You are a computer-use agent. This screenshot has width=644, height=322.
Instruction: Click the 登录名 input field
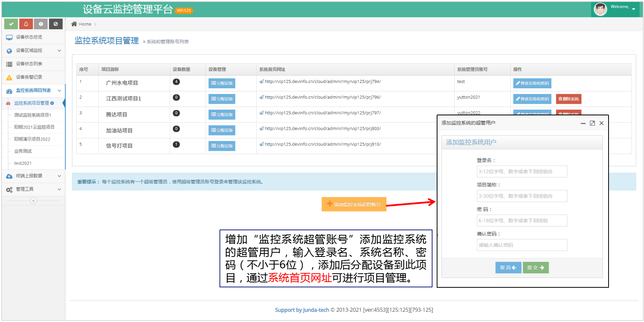pos(522,172)
